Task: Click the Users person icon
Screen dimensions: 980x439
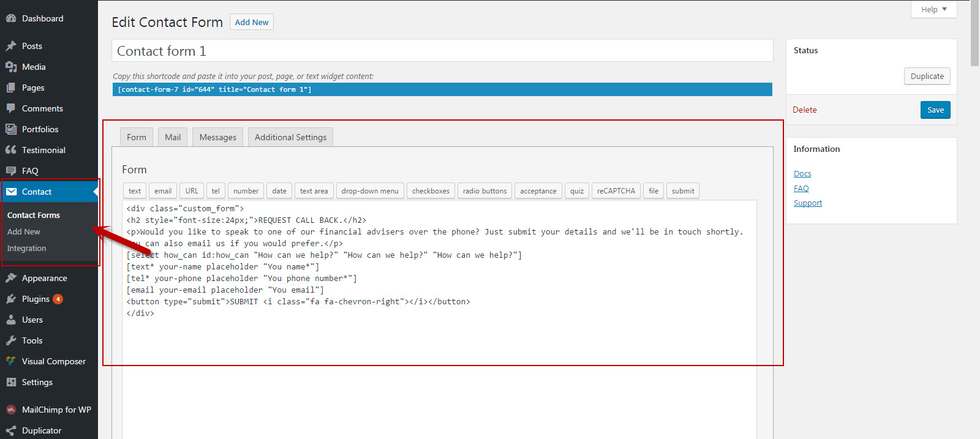Action: (11, 320)
